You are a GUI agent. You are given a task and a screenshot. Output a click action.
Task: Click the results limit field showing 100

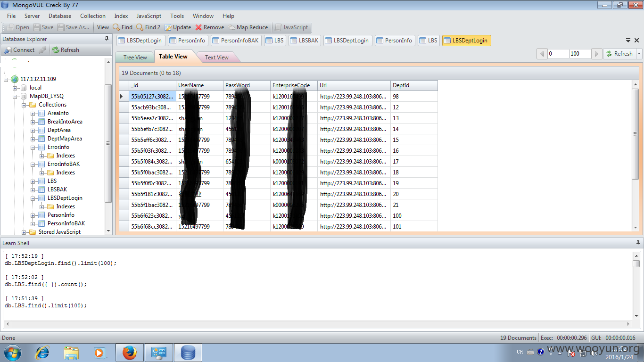click(x=580, y=54)
